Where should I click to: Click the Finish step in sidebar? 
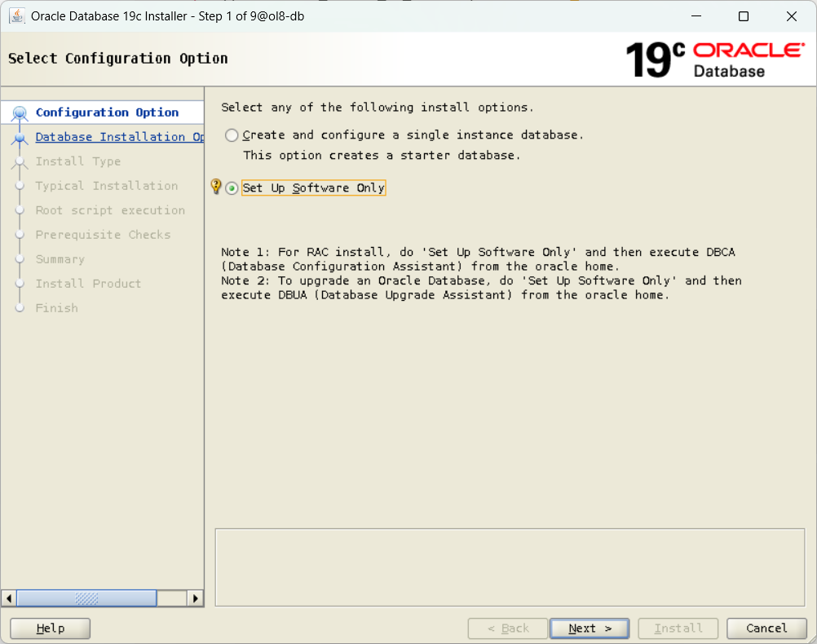pyautogui.click(x=57, y=308)
